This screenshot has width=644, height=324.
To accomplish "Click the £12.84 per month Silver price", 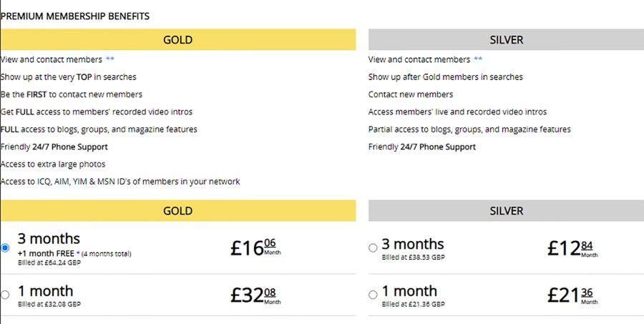I will pyautogui.click(x=571, y=247).
